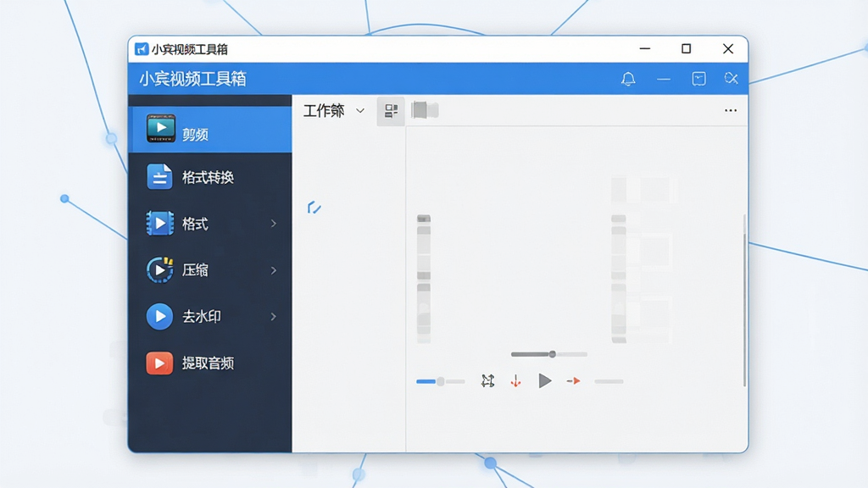Viewport: 868px width, 488px height.
Task: Maximize the 小宾视频工具箱 window
Action: click(x=687, y=48)
